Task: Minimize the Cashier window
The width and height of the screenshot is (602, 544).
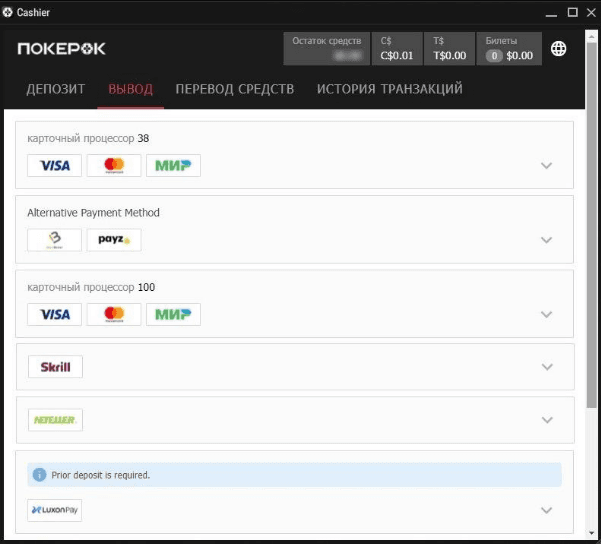Action: (x=551, y=13)
